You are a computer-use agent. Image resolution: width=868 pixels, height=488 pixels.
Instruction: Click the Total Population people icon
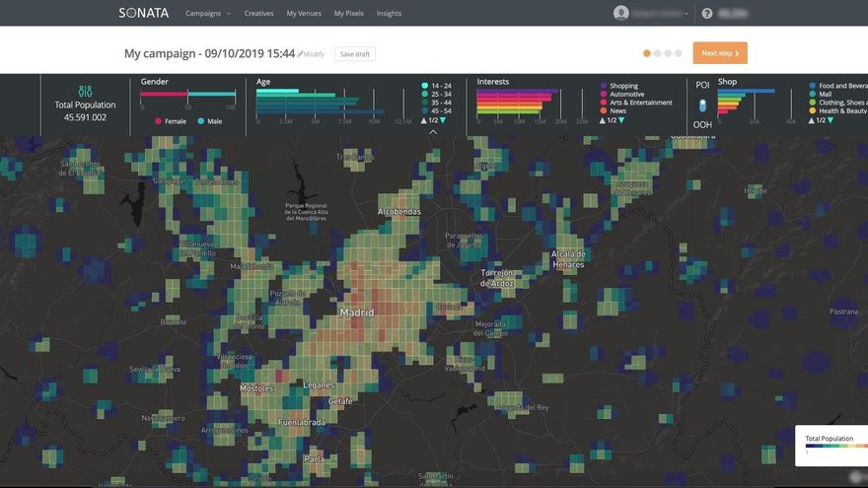(x=84, y=91)
